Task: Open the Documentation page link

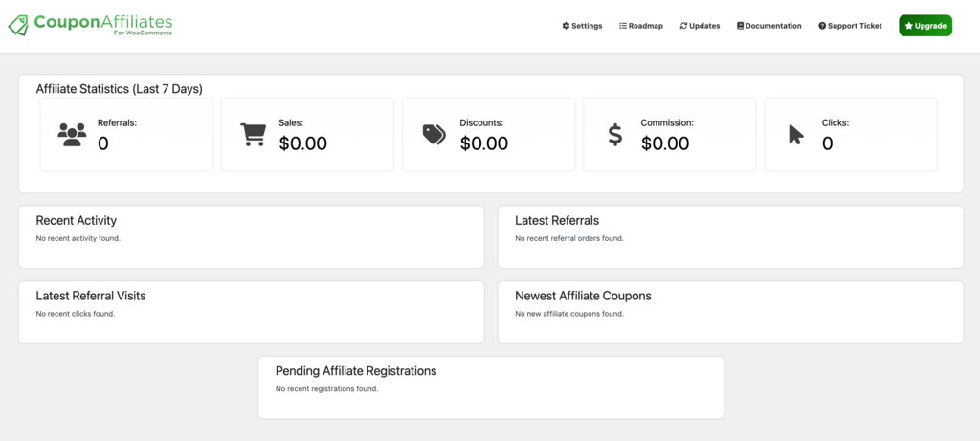Action: (x=769, y=26)
